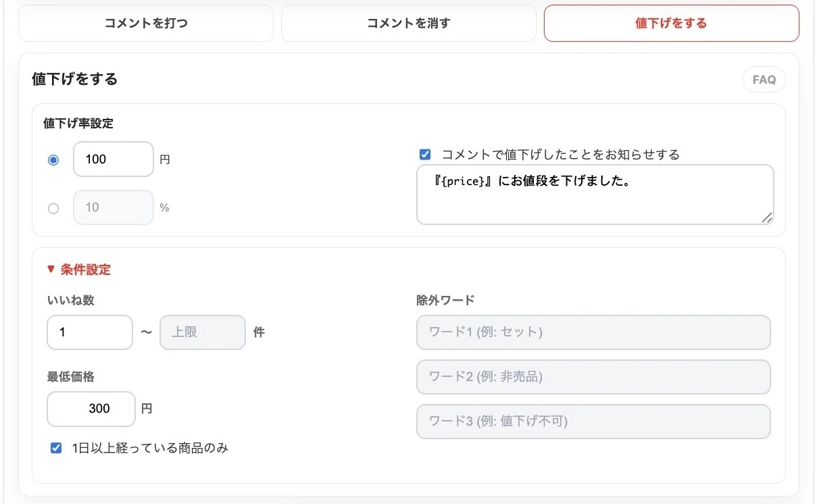Click the 10 % rate input field
819x504 pixels.
(114, 207)
